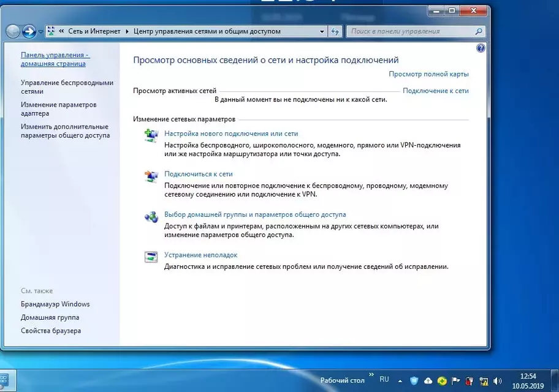Click the Show desktop button
The height and width of the screenshot is (392, 559).
555,380
